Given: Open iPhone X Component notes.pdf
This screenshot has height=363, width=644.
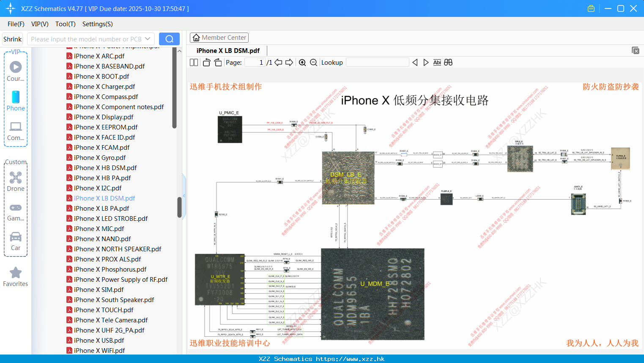Looking at the screenshot, I should (119, 107).
